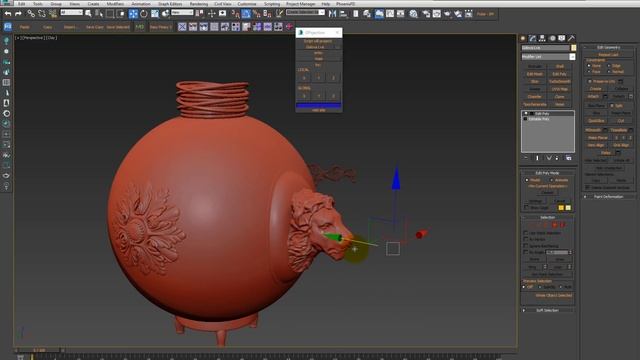The height and width of the screenshot is (360, 640).
Task: Click the Repeat Last button
Action: tap(608, 55)
